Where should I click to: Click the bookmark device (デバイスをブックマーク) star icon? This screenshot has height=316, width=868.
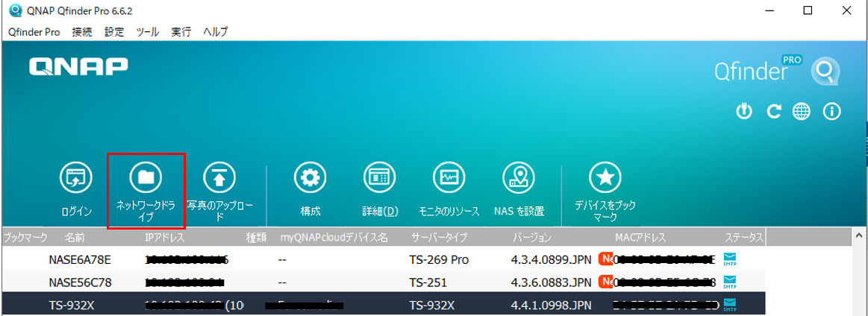[605, 177]
